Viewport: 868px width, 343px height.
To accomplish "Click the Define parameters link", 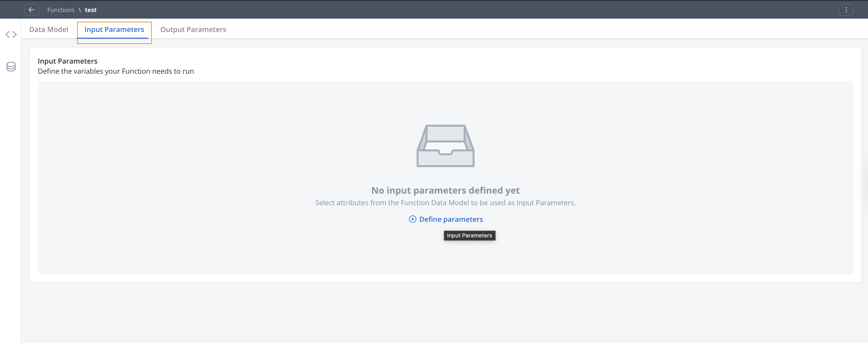I will 451,219.
